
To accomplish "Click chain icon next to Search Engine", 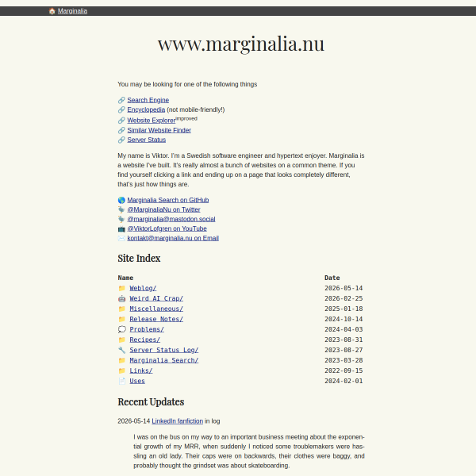I will click(x=121, y=100).
